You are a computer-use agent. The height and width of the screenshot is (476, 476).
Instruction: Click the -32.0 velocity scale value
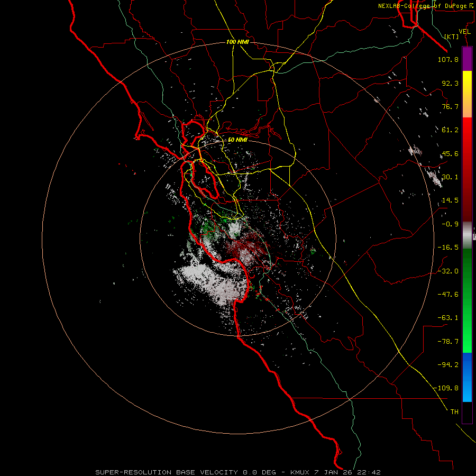click(x=448, y=271)
